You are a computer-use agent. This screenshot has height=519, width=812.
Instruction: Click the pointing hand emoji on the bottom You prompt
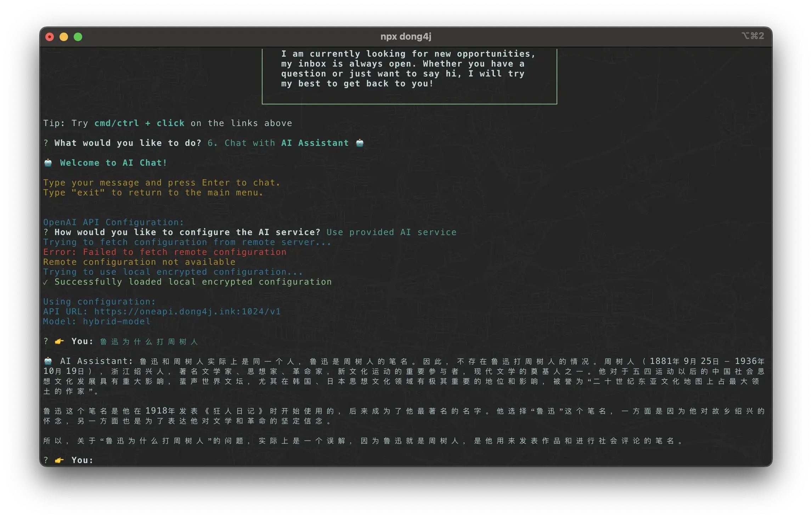point(59,460)
